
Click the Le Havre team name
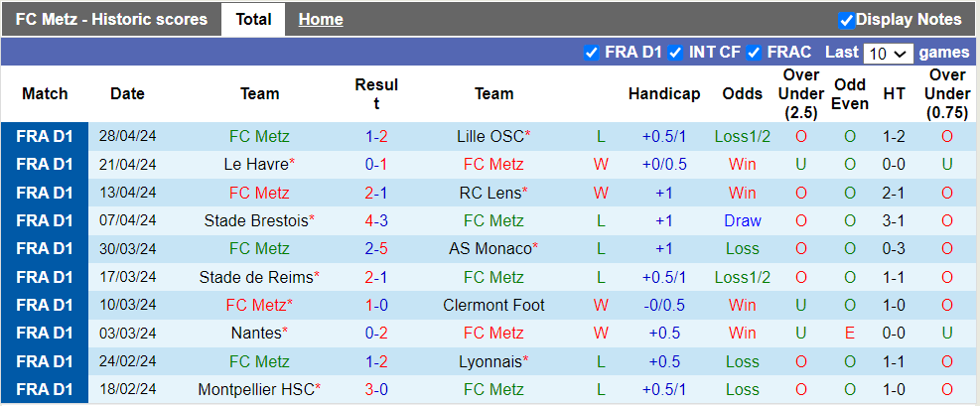coord(256,165)
